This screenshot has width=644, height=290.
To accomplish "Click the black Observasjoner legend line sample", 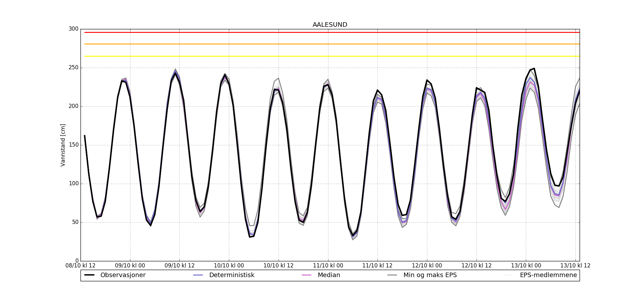I will [89, 275].
